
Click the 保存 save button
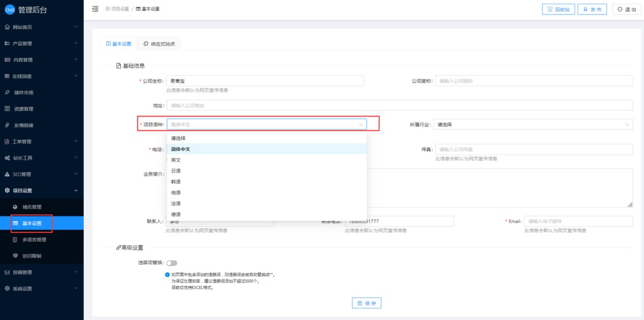[367, 303]
